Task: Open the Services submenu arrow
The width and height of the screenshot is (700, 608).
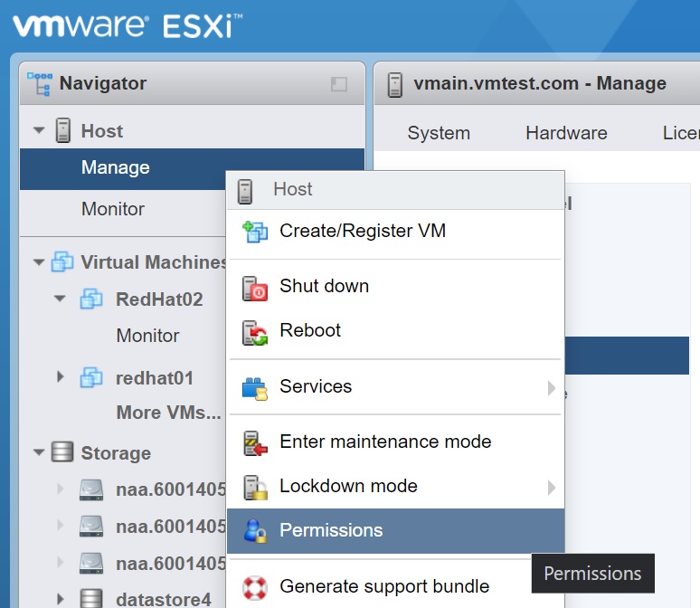Action: [551, 387]
